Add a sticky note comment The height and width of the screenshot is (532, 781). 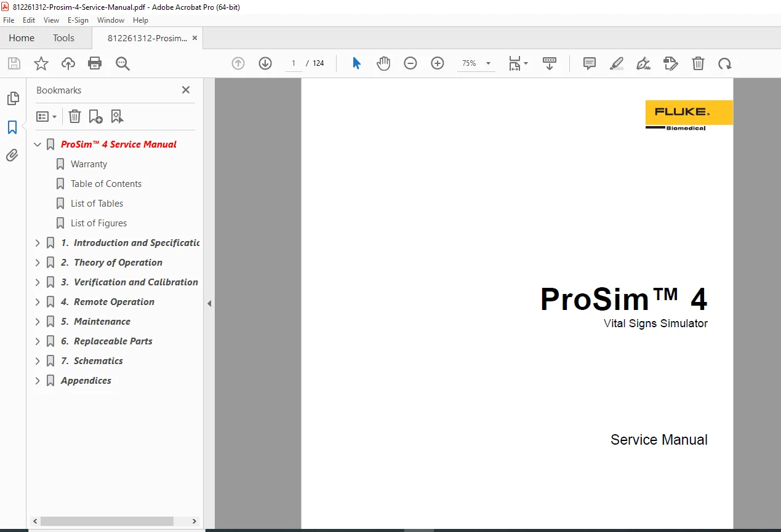click(590, 63)
